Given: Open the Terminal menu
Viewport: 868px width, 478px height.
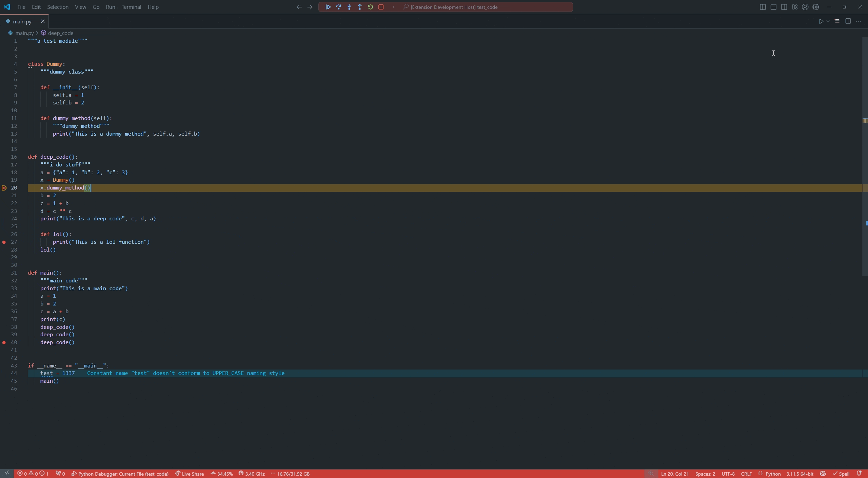Looking at the screenshot, I should coord(131,7).
